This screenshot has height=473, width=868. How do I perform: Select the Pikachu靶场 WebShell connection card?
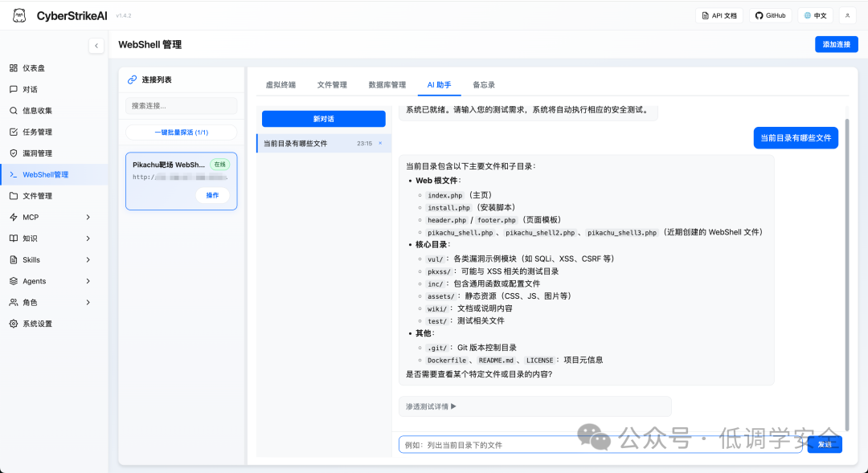pos(182,181)
